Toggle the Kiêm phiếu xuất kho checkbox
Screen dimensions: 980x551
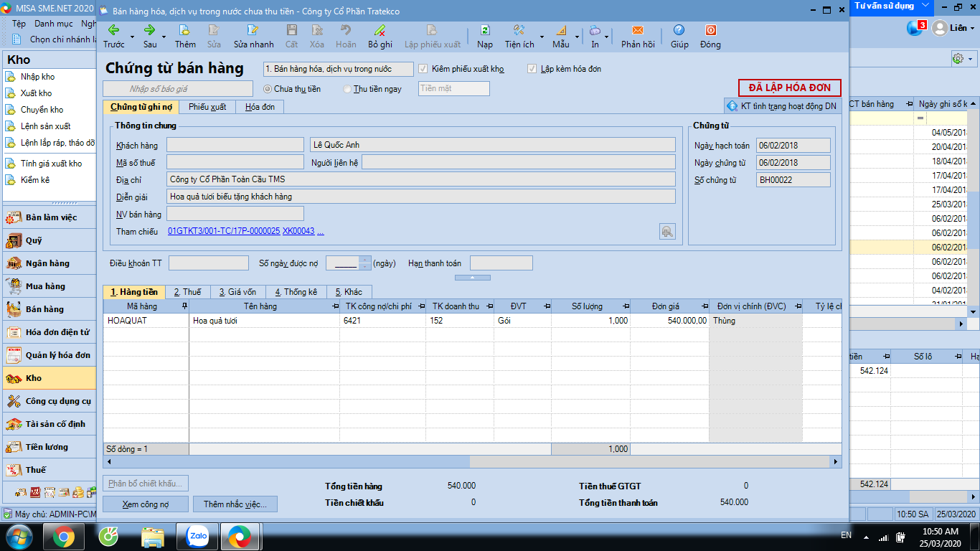point(423,69)
